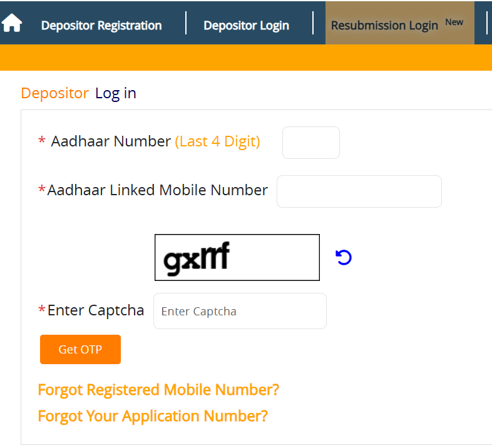Open the Depositor Registration menu item

(x=101, y=26)
